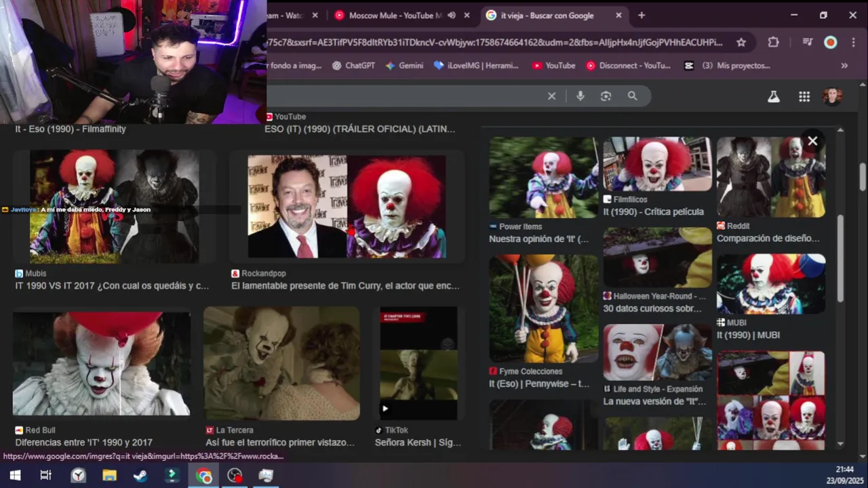Open the media controls icon in Chrome toolbar
Viewport: 868px width, 488px height.
(x=807, y=42)
